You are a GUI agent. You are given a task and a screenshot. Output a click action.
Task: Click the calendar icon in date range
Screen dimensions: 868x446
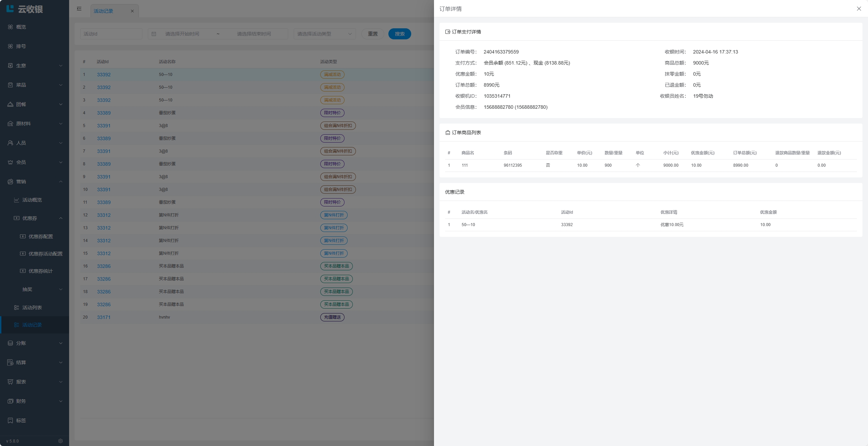pyautogui.click(x=154, y=34)
